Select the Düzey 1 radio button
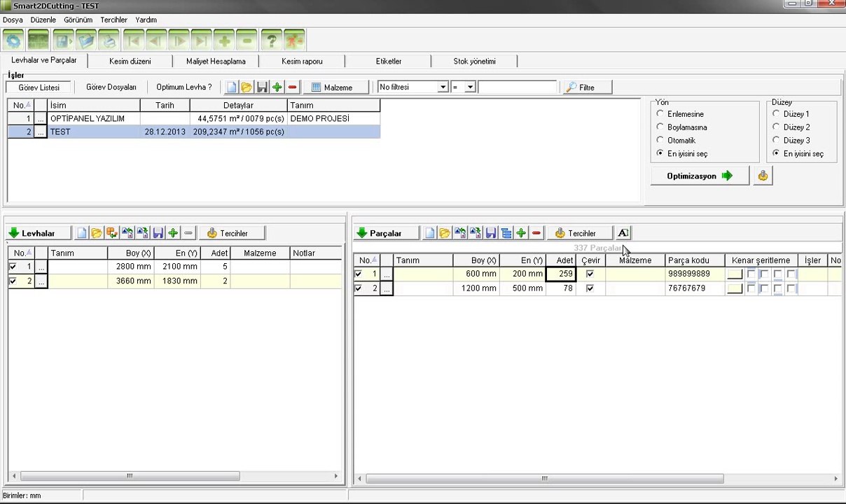This screenshot has width=846, height=504. (x=776, y=113)
